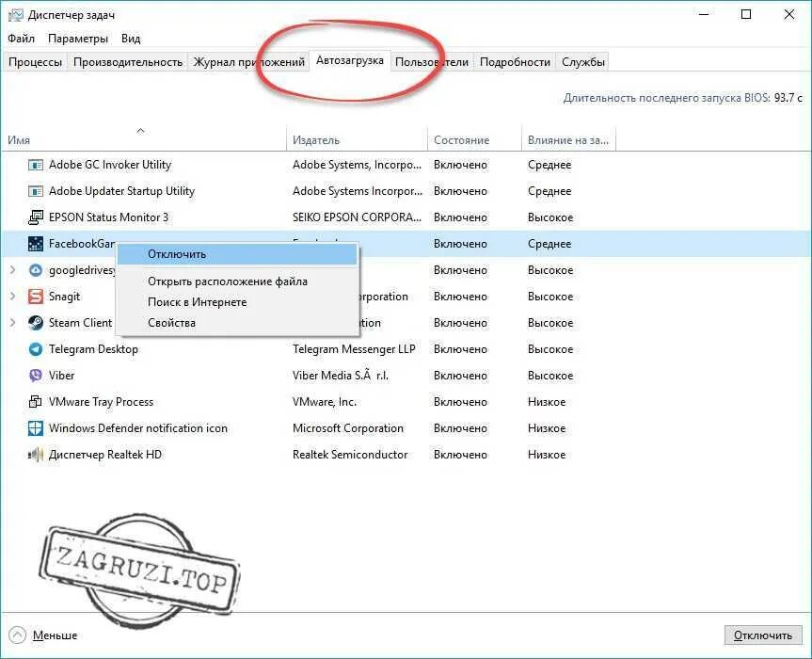Viewport: 812px width, 659px height.
Task: Click the Adobe GC Invoker Utility icon
Action: coord(35,165)
